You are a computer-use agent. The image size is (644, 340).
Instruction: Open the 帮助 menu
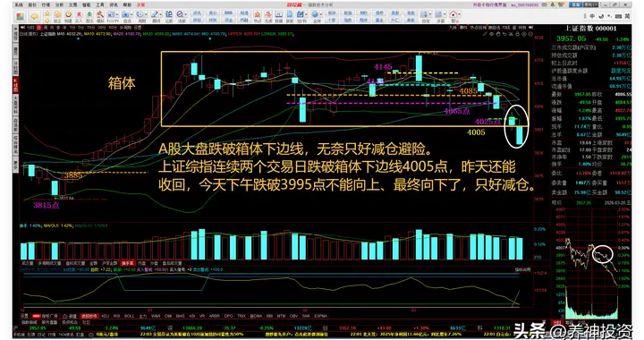pyautogui.click(x=127, y=4)
